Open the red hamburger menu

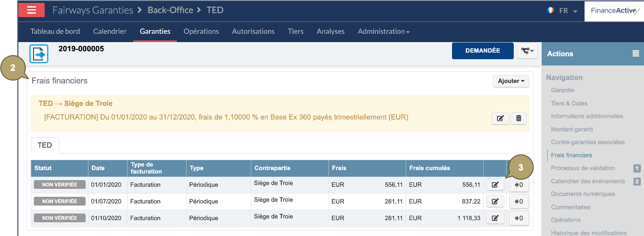click(x=31, y=10)
